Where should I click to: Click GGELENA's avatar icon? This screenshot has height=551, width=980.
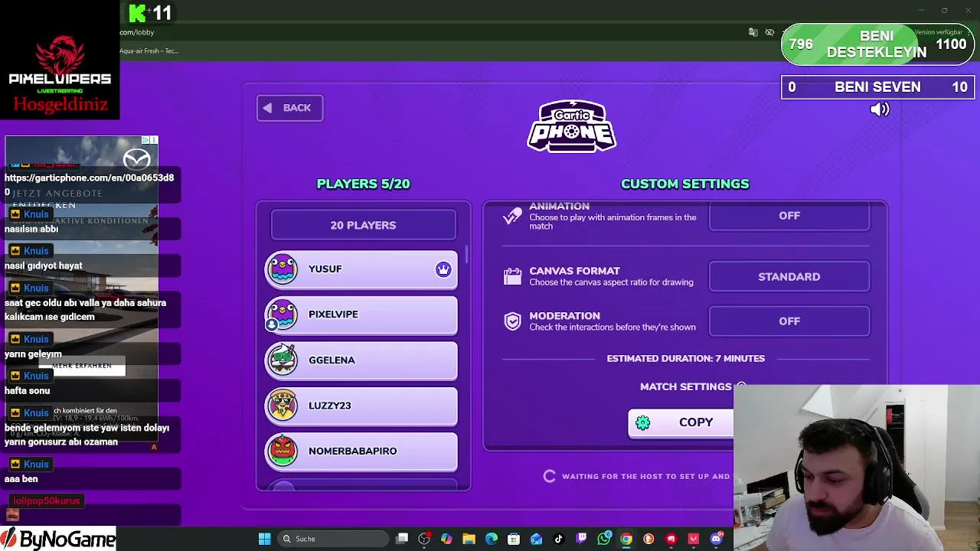click(283, 360)
